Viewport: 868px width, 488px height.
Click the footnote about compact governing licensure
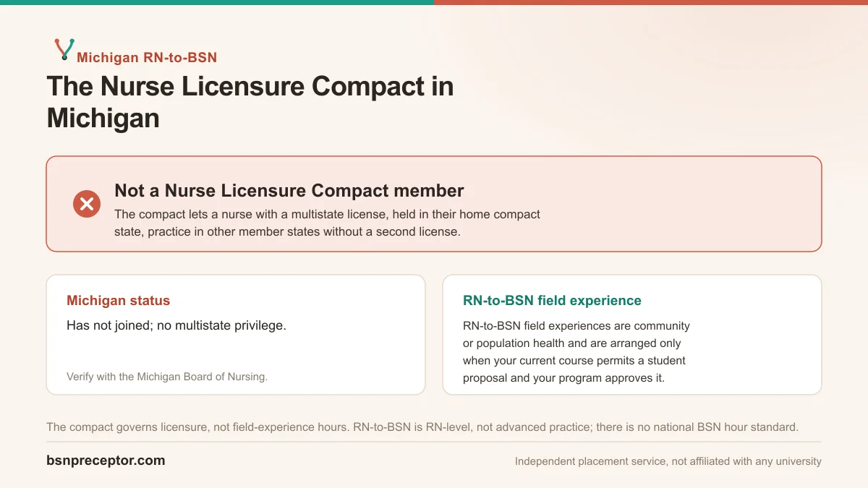pyautogui.click(x=422, y=427)
